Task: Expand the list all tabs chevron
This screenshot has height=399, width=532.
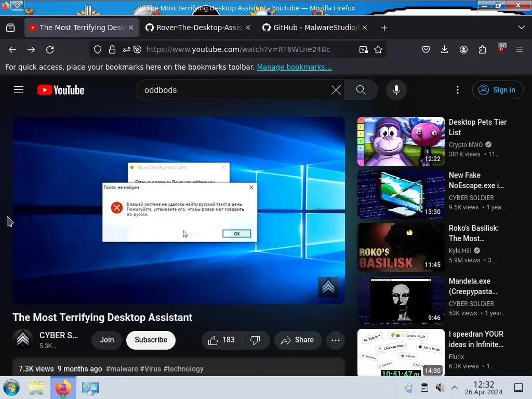Action: pyautogui.click(x=522, y=28)
